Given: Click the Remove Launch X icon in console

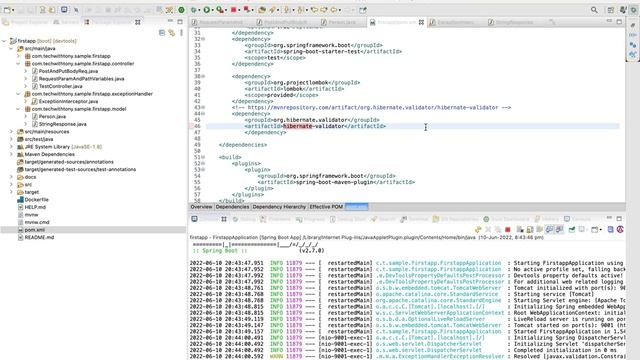Looking at the screenshot, I should pos(488,230).
